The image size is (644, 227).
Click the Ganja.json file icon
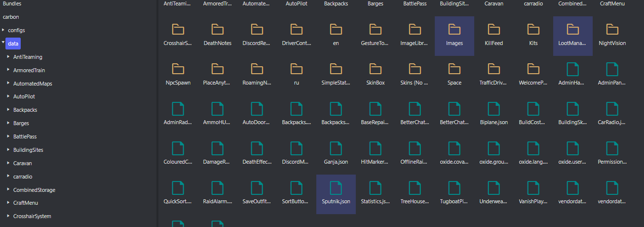336,148
